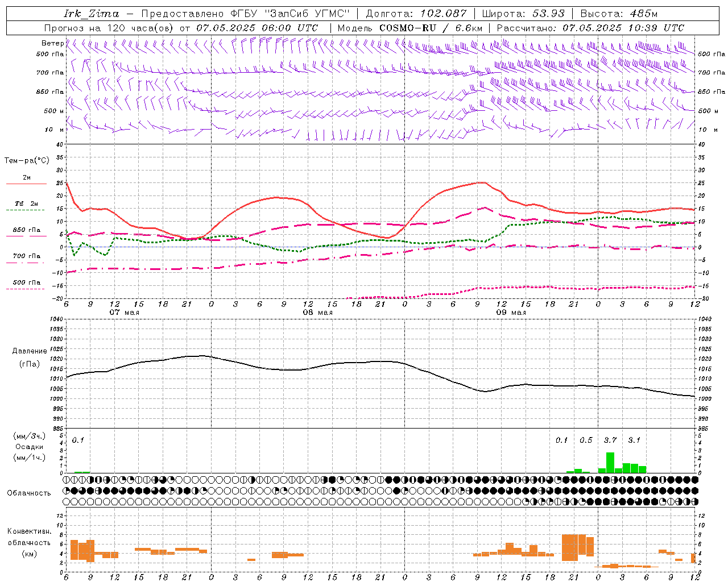
Task: Click the Ветер wind panel label
Action: 52,43
